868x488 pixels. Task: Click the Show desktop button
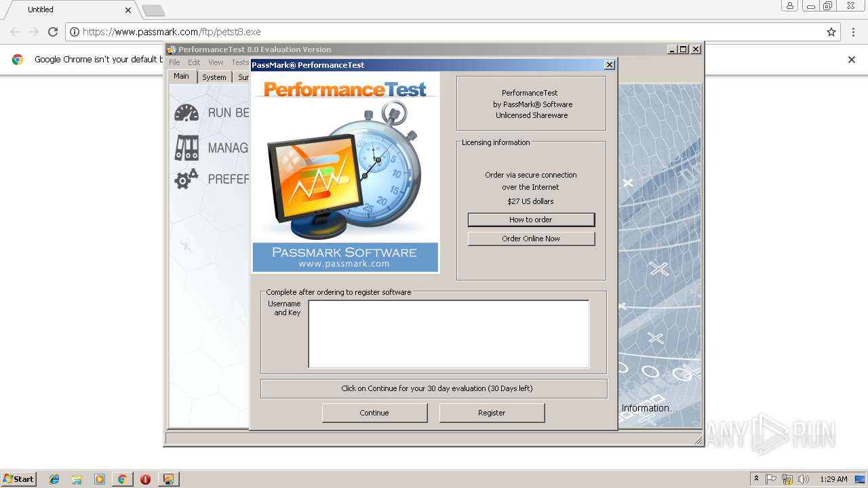[x=861, y=479]
